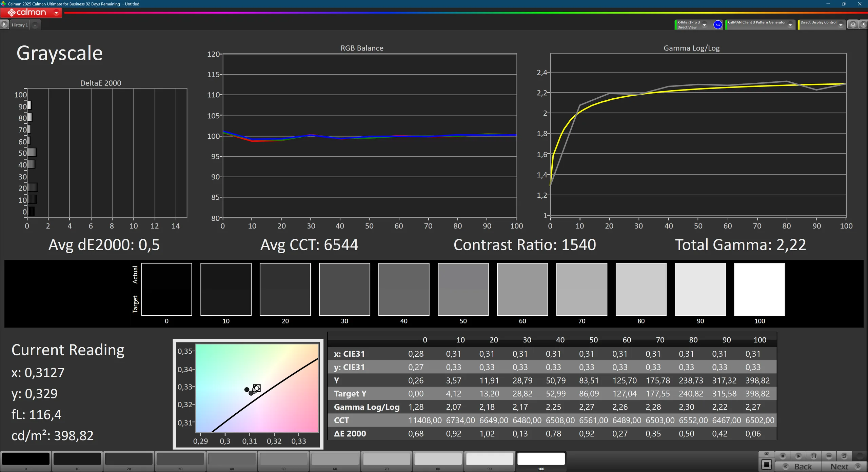
Task: Toggle the continuous read infinity icon
Action: tap(829, 456)
